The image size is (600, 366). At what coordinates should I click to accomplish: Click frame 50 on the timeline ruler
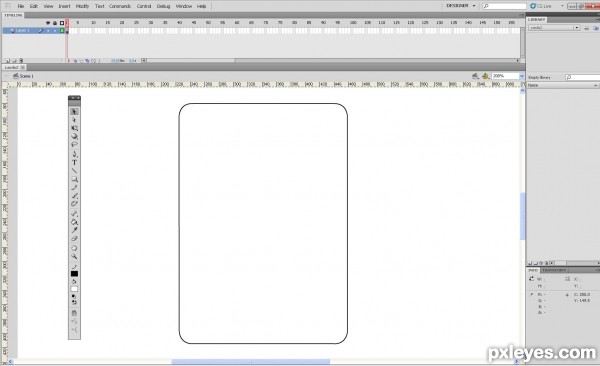click(208, 23)
